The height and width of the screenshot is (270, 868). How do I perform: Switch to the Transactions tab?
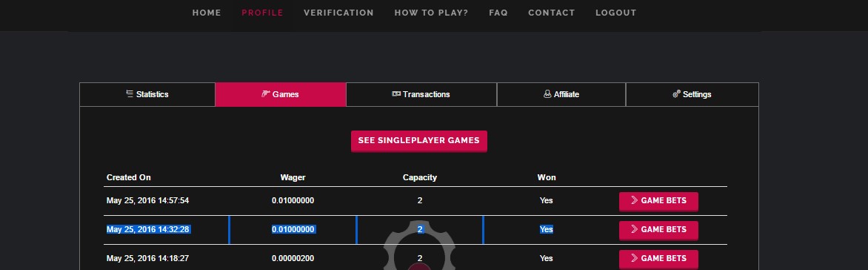[x=421, y=94]
